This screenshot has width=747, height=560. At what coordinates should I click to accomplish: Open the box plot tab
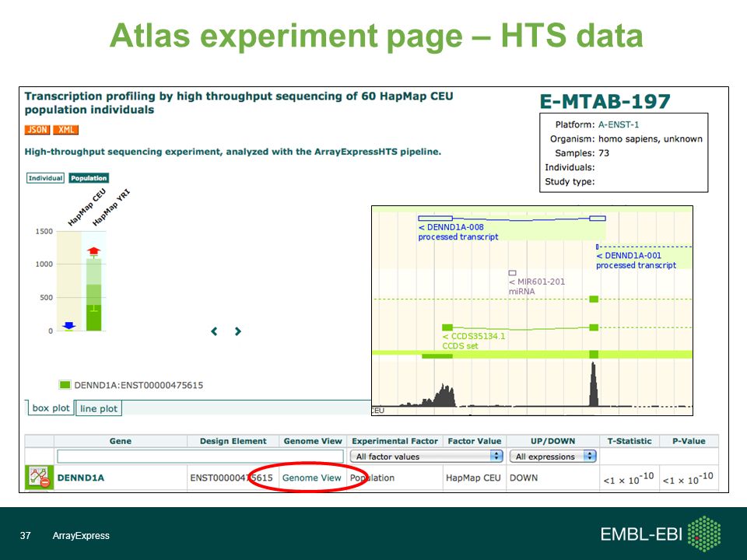pos(51,408)
